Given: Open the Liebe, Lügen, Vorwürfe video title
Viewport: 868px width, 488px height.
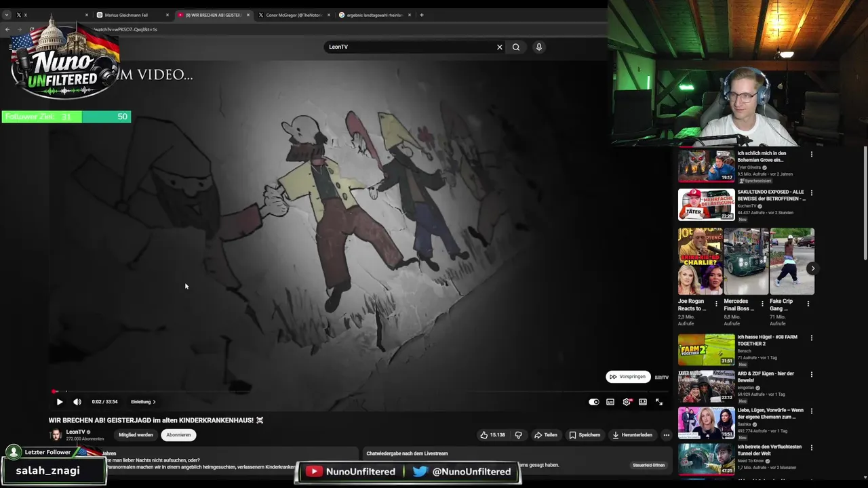Looking at the screenshot, I should click(x=770, y=413).
